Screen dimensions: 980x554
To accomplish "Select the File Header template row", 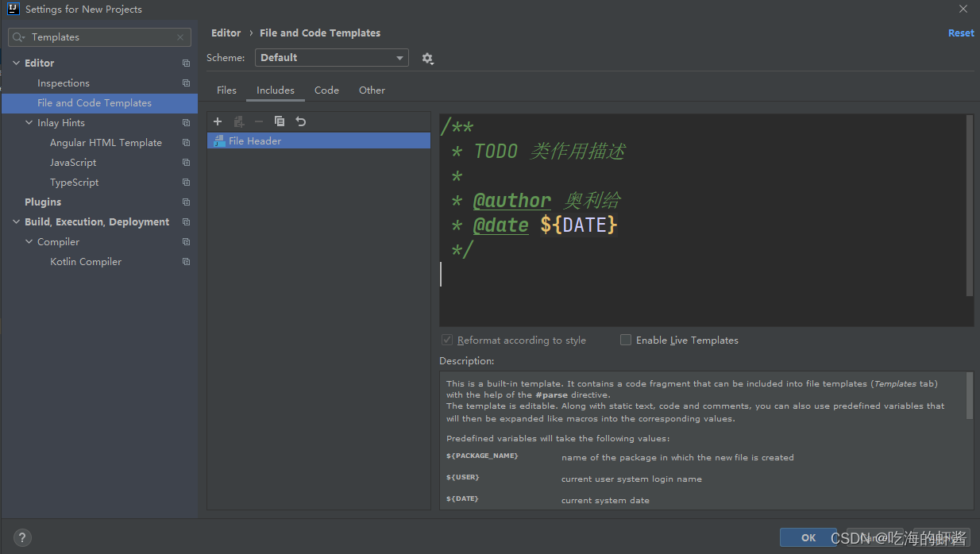I will click(x=318, y=141).
